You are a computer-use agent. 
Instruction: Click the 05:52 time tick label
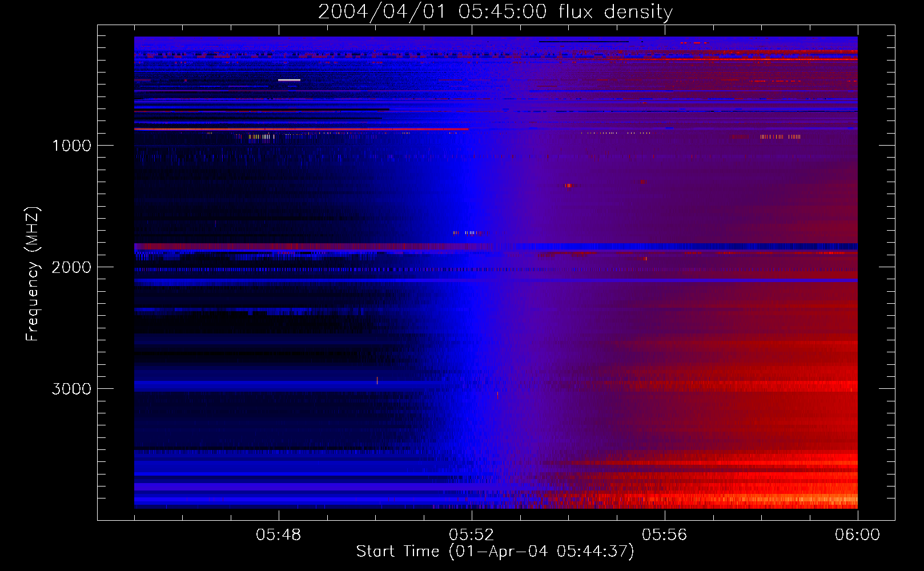(472, 535)
